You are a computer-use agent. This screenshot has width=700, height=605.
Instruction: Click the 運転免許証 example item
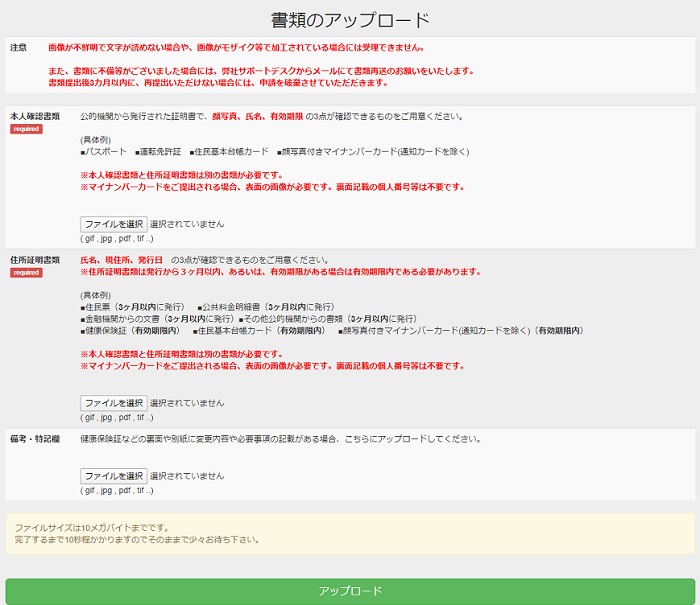(158, 152)
